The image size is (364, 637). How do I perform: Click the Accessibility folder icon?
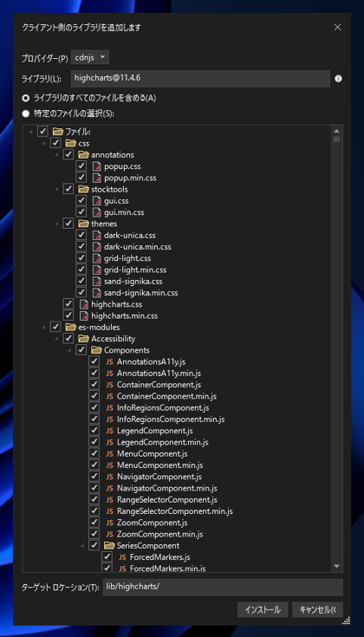(84, 338)
